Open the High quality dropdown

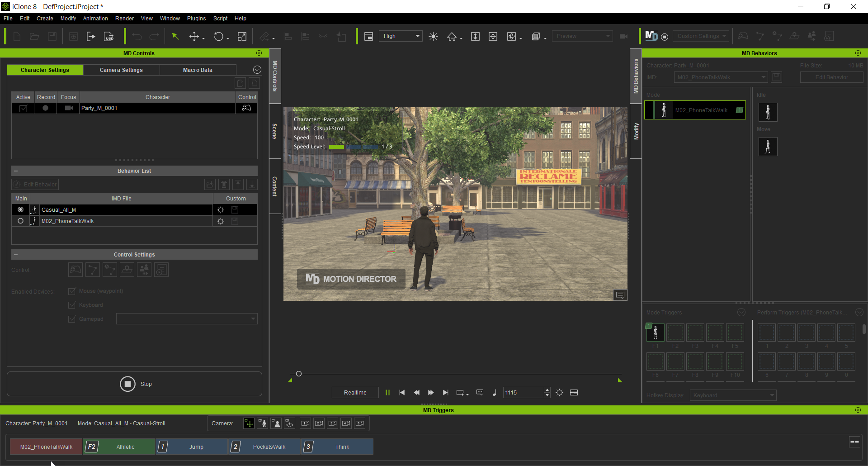coord(401,36)
